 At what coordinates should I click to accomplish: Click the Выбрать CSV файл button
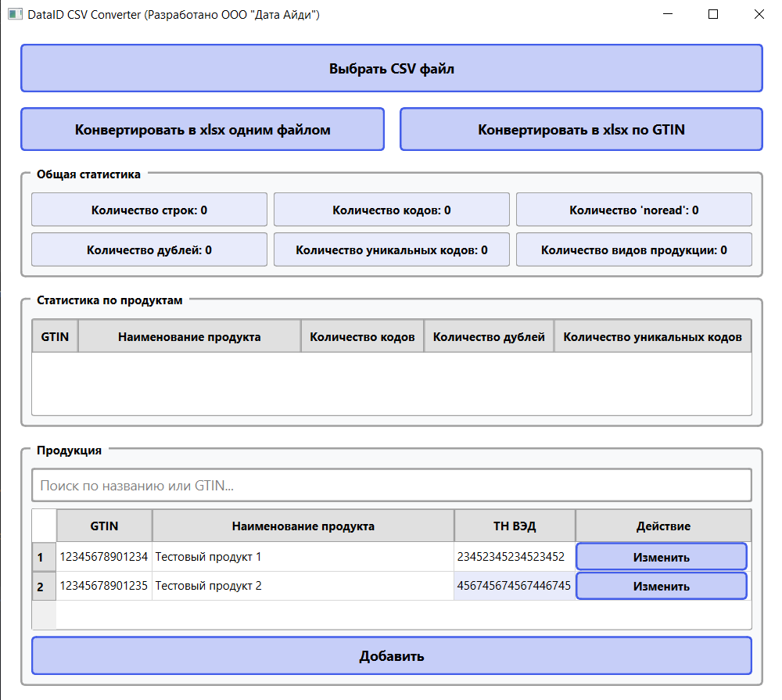pos(390,68)
